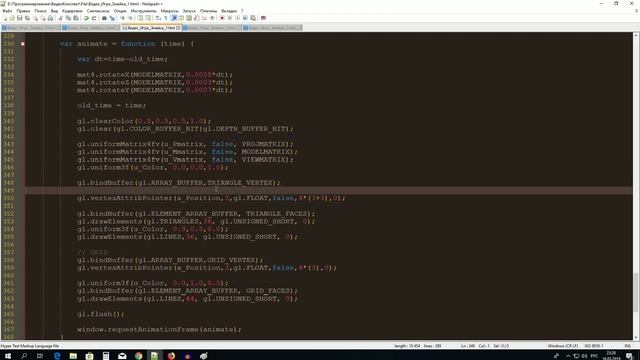
Task: Select the Видео_Игра_Змейка_1.html active tab
Action: click(x=151, y=28)
